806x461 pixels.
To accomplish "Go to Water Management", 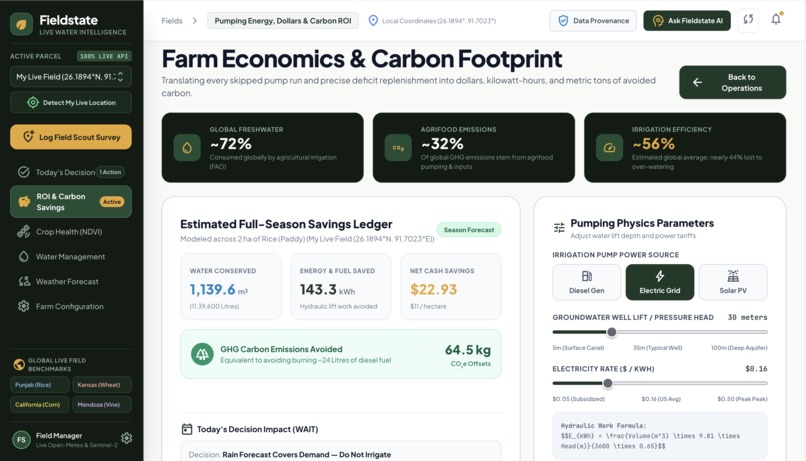I will click(71, 256).
